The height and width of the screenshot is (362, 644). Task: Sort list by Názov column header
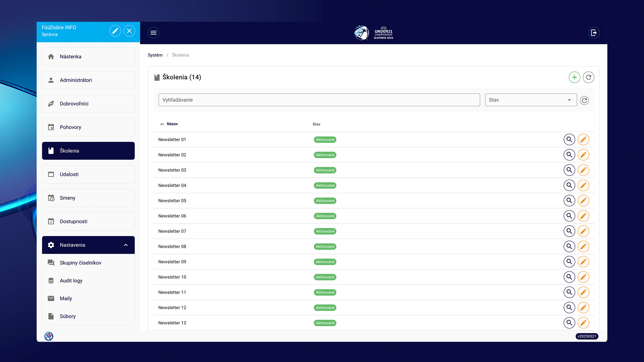tap(172, 124)
